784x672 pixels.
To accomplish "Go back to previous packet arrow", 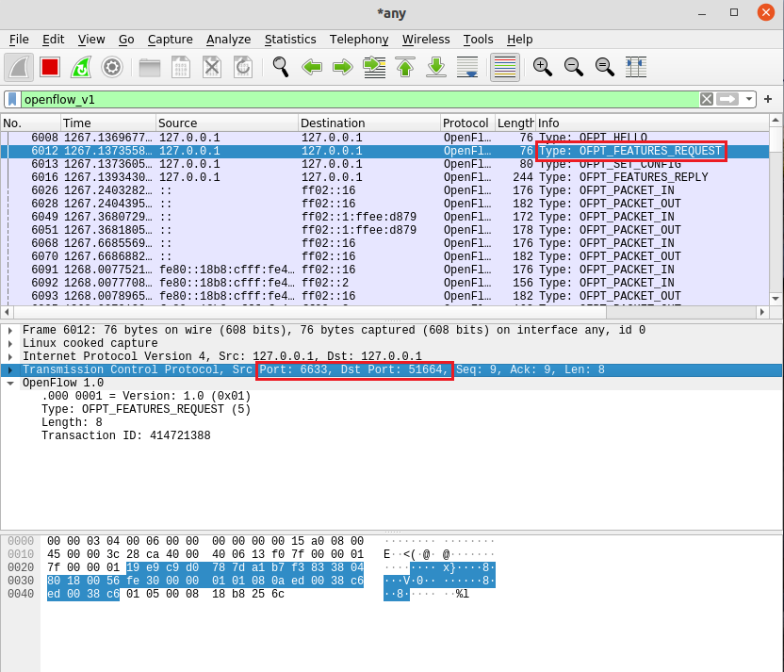I will coord(312,67).
